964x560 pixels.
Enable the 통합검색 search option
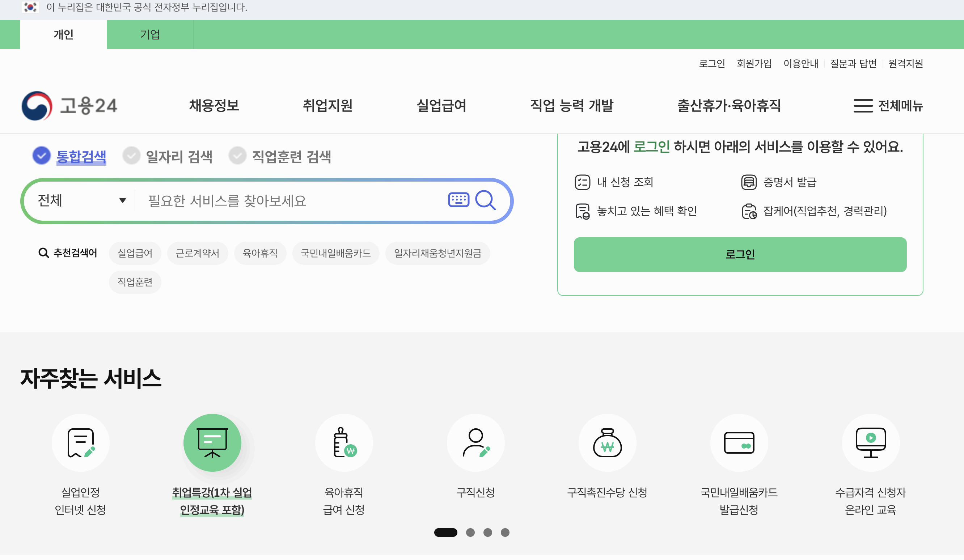tap(41, 155)
